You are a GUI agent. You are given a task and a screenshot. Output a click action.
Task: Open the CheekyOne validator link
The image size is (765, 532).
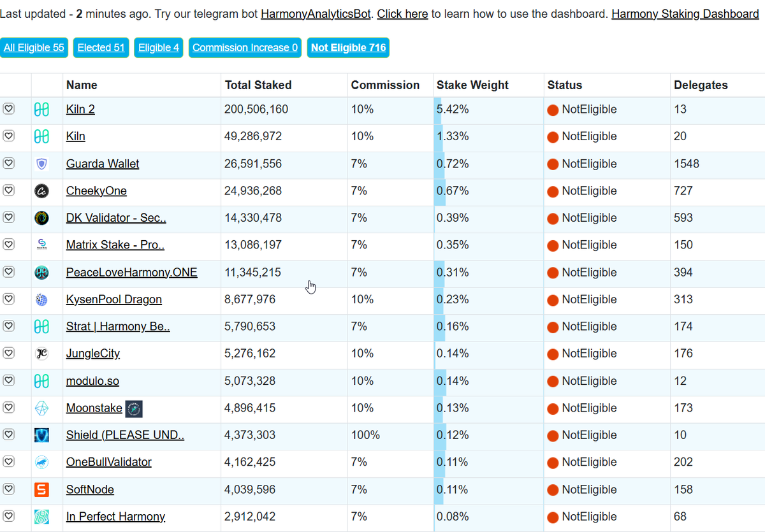(96, 191)
